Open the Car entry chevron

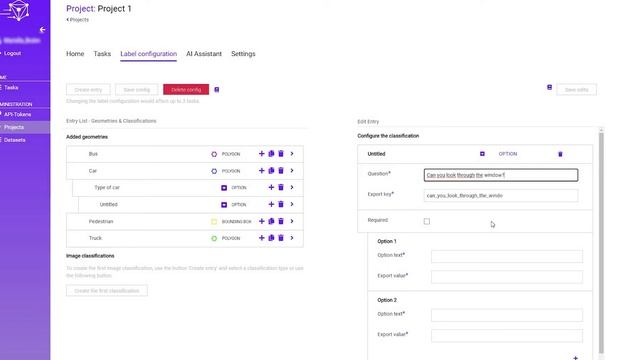[292, 171]
